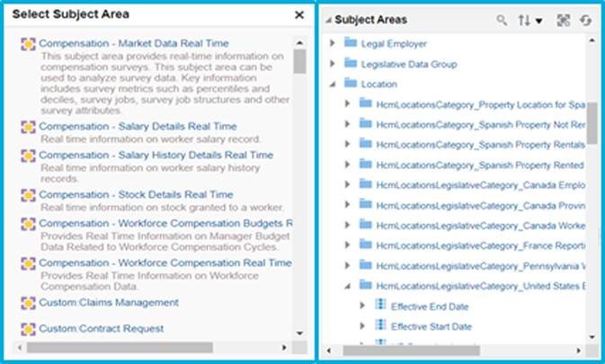This screenshot has width=605, height=364.
Task: Click the Legislative Data Group folder icon
Action: coord(351,63)
